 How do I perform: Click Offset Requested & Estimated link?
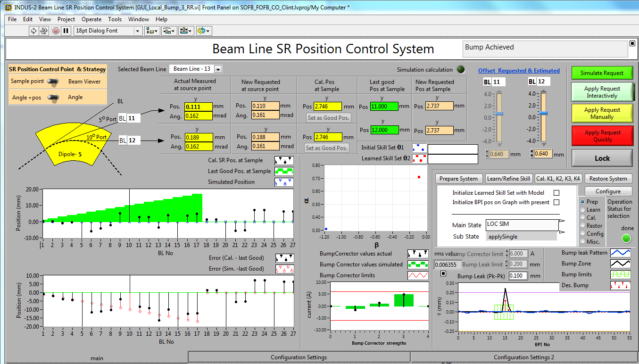[519, 71]
